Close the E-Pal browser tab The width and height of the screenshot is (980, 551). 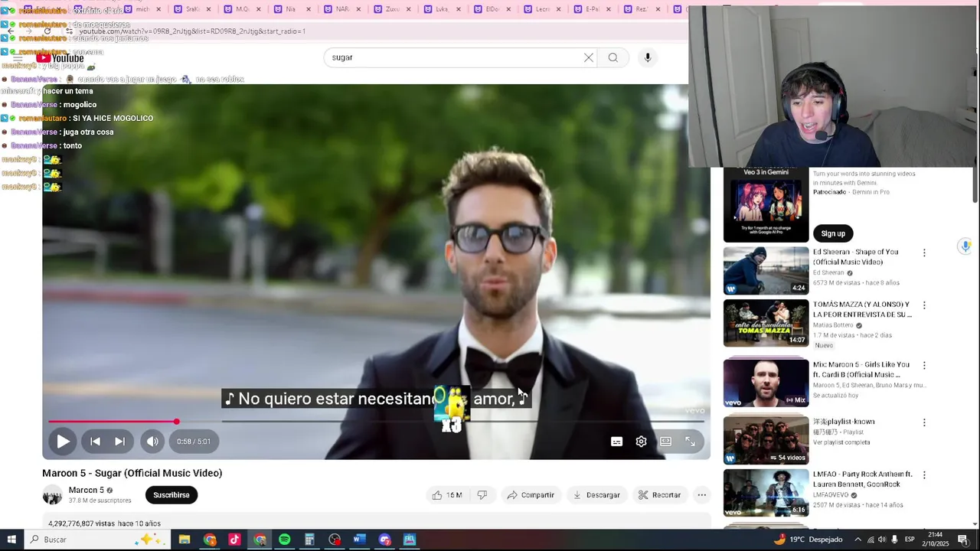[x=609, y=9]
